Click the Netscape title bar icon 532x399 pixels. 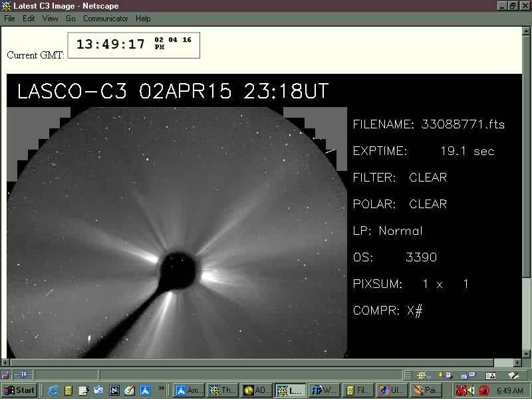coord(7,6)
